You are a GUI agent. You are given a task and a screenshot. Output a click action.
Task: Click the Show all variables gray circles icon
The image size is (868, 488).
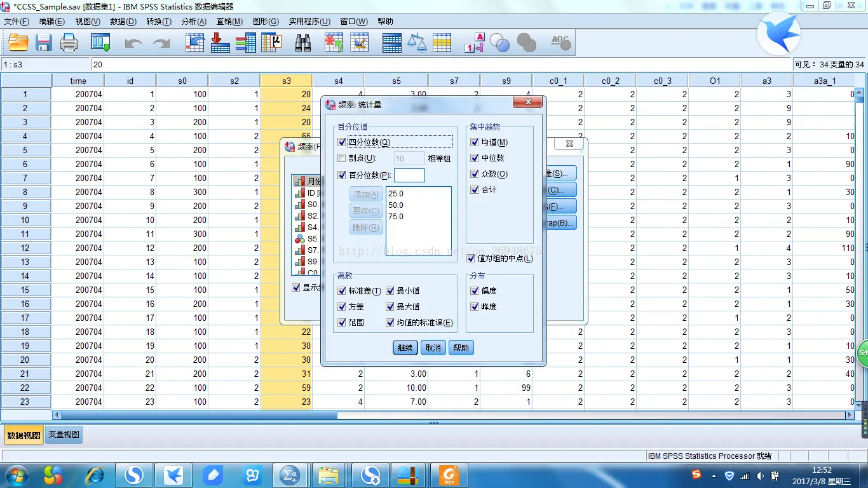point(527,43)
